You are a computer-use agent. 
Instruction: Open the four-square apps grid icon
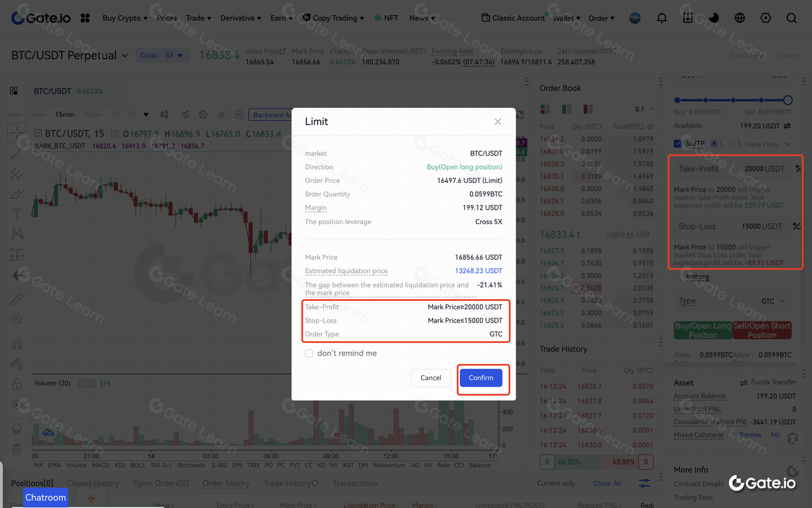coord(85,18)
